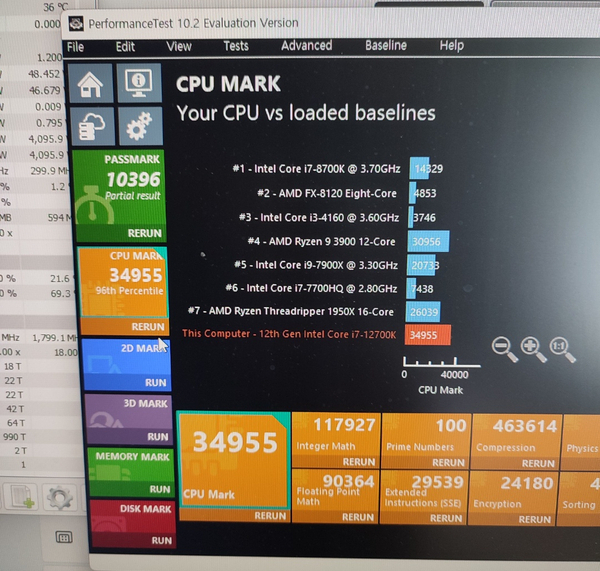Click '#2 - AMD FX-8120 Eight-Core' label
This screenshot has height=571, width=600.
(327, 193)
